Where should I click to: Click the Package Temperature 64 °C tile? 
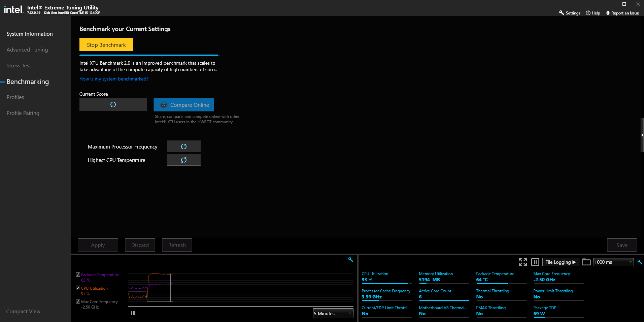pos(501,278)
